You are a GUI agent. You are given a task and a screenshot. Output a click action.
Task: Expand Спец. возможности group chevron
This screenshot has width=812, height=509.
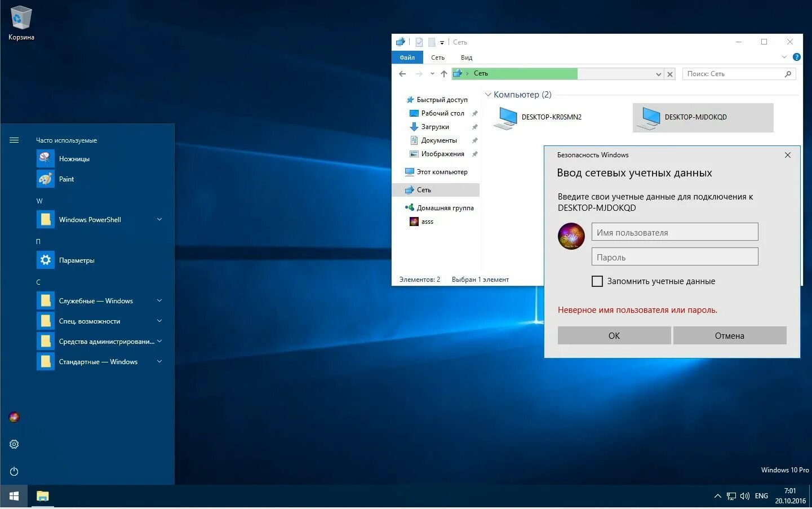tap(159, 321)
